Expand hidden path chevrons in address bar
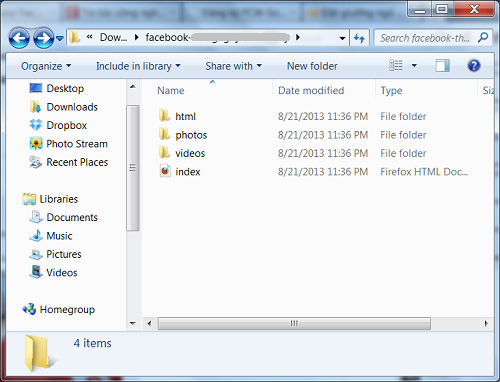 pos(89,37)
